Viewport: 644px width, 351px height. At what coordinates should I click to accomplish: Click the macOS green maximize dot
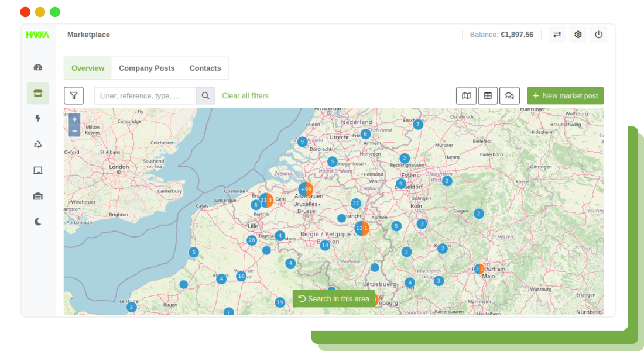55,12
